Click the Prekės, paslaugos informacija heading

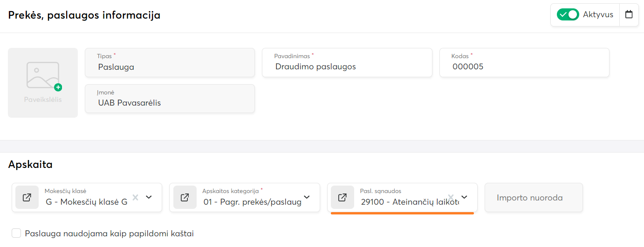click(84, 15)
